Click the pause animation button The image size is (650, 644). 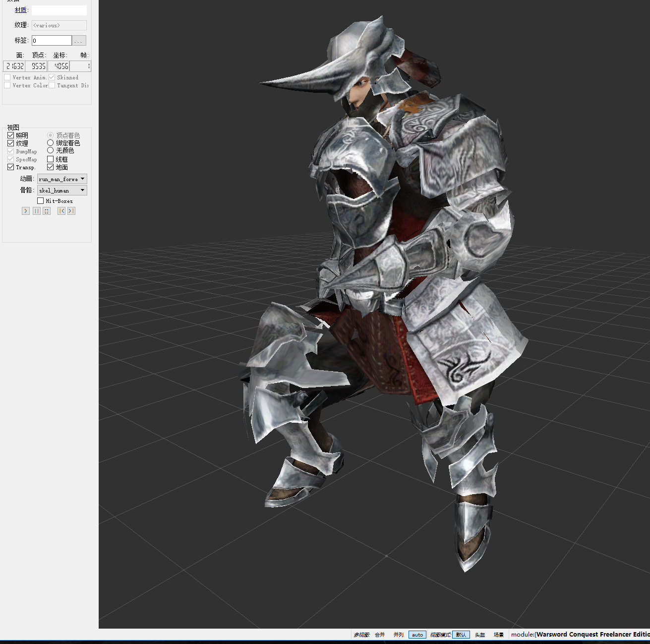37,211
